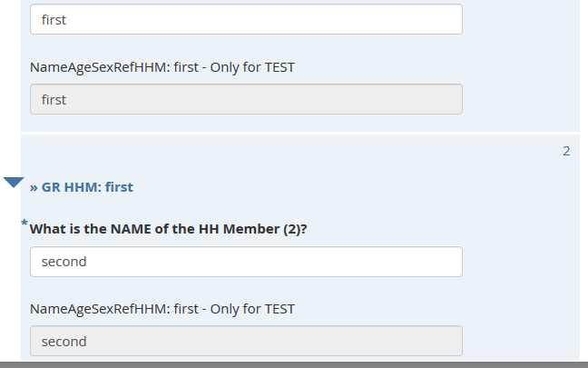Image resolution: width=588 pixels, height=368 pixels.
Task: Click the repeat number "2" indicator
Action: pyautogui.click(x=566, y=151)
